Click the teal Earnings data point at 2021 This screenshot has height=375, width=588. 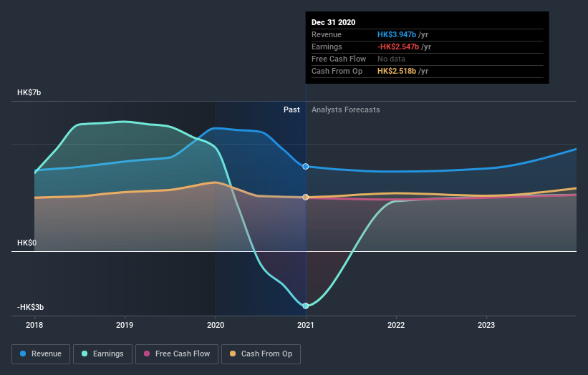click(x=306, y=306)
